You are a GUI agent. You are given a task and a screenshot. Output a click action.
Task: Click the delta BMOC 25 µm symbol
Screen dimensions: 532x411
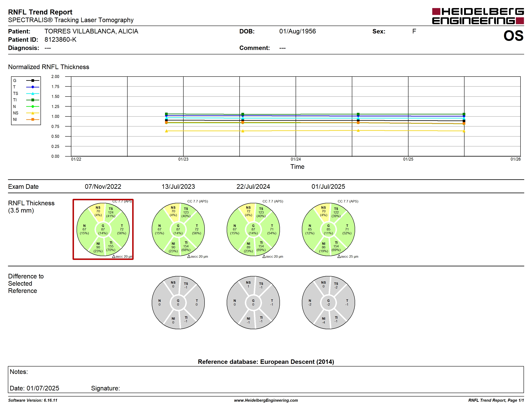[x=339, y=256]
